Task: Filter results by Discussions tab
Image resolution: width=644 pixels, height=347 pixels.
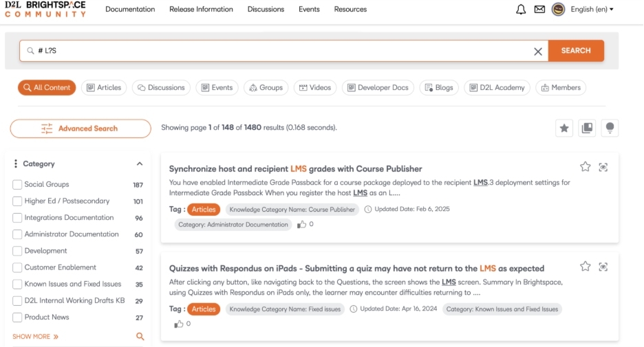Action: coord(161,87)
